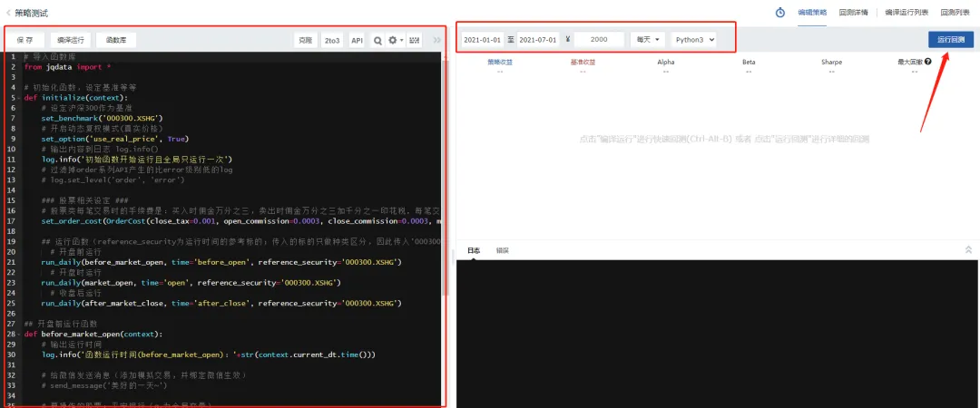Viewport: 980px width, 408px height.
Task: Open the 函数库 function library
Action: (x=116, y=40)
